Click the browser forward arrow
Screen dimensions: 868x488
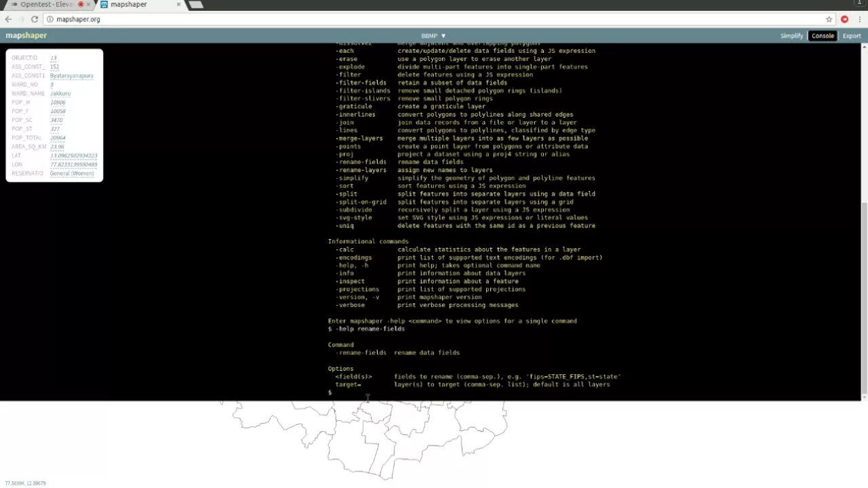[21, 19]
